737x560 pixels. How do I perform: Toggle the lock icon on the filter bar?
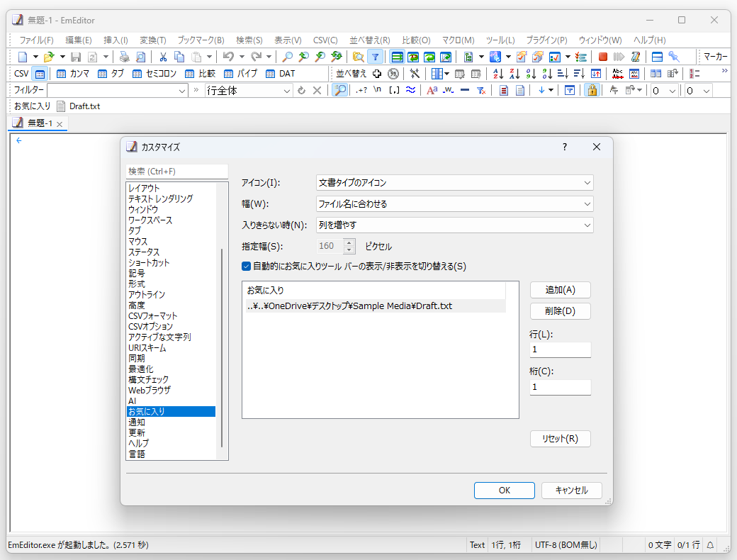pos(592,90)
